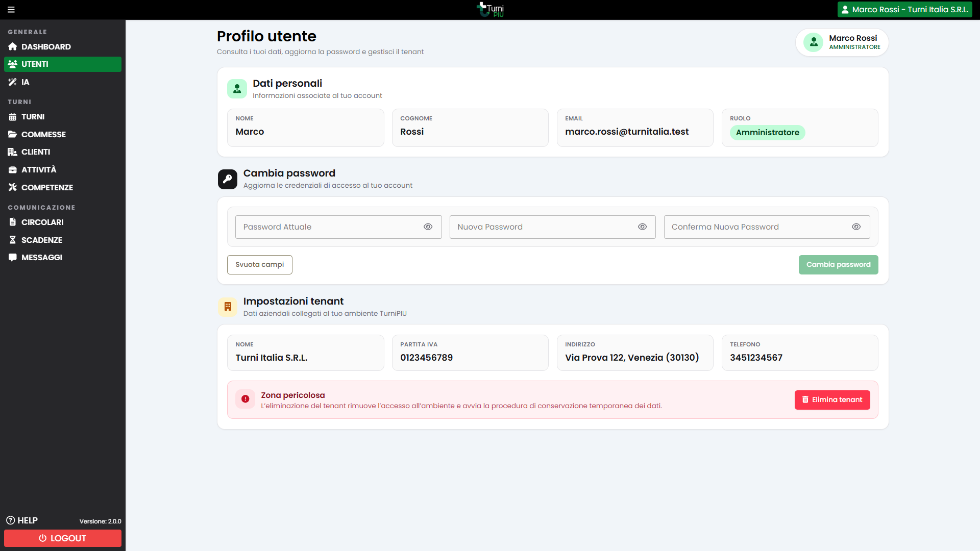Click the Competenze tools icon
Viewport: 980px width, 551px height.
pos(13,187)
